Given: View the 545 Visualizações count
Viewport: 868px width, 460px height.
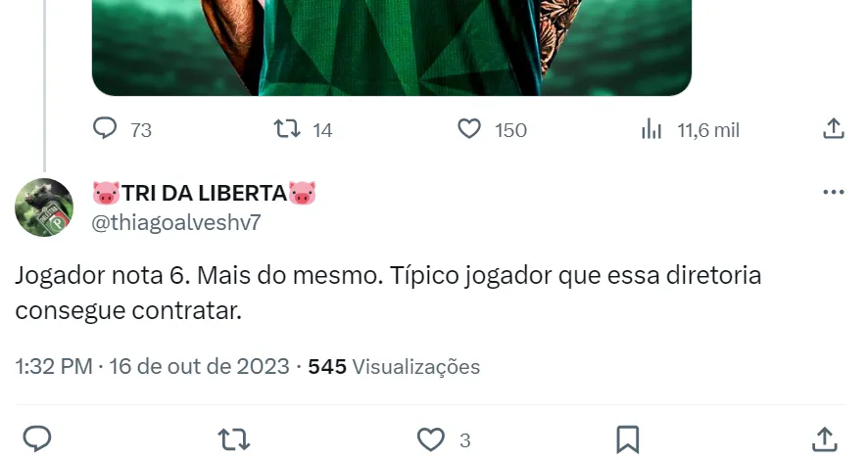Looking at the screenshot, I should [x=394, y=367].
